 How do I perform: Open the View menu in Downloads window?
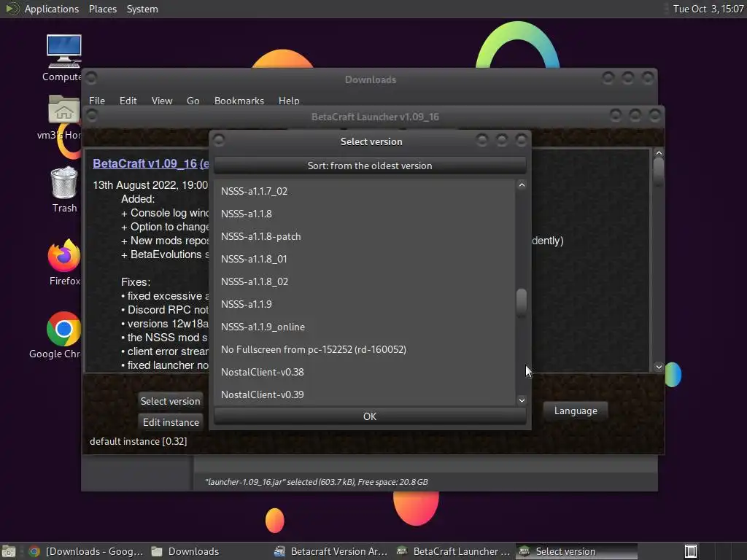pos(161,101)
